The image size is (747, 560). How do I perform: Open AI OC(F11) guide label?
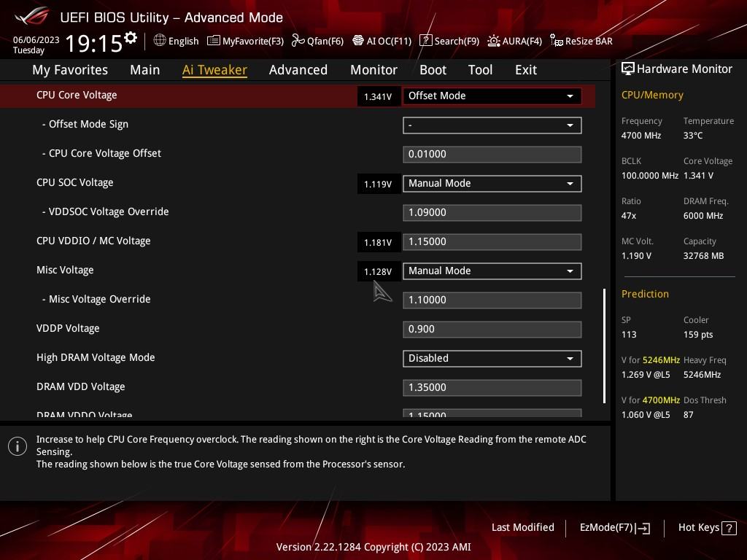(x=389, y=42)
